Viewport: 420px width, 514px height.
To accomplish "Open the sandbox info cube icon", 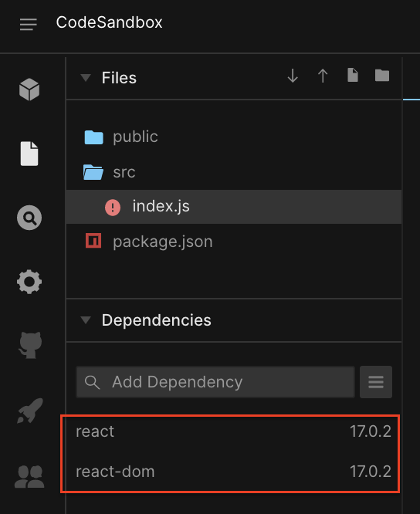I will 29,90.
